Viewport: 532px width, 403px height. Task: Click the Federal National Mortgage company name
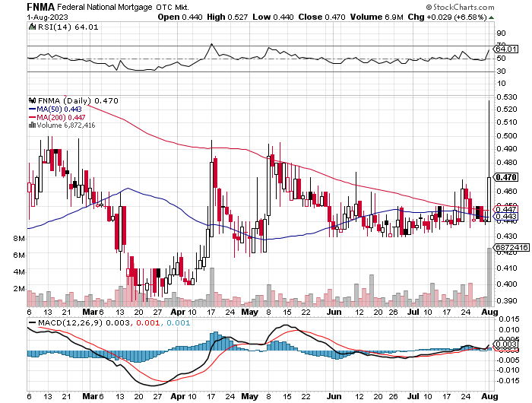(x=105, y=7)
